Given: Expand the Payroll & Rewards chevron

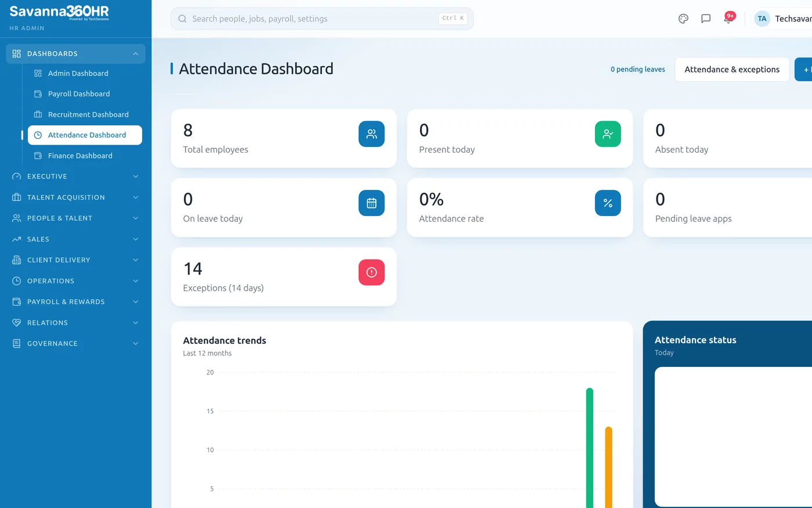Looking at the screenshot, I should coord(135,302).
